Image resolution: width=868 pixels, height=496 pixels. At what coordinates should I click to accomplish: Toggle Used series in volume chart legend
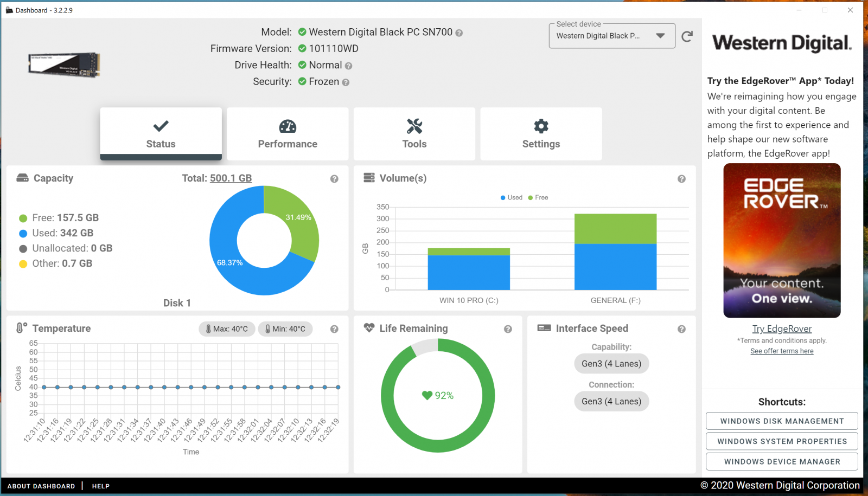tap(512, 197)
